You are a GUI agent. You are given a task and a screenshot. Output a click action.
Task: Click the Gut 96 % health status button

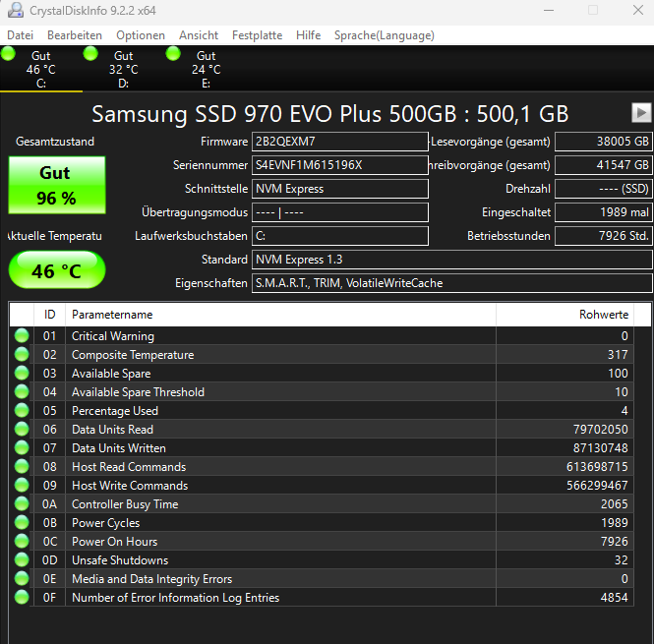57,185
